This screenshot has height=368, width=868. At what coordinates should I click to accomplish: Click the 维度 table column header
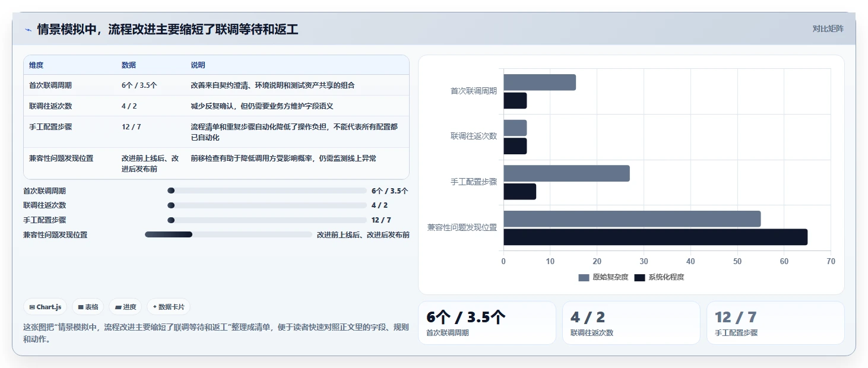(36, 65)
